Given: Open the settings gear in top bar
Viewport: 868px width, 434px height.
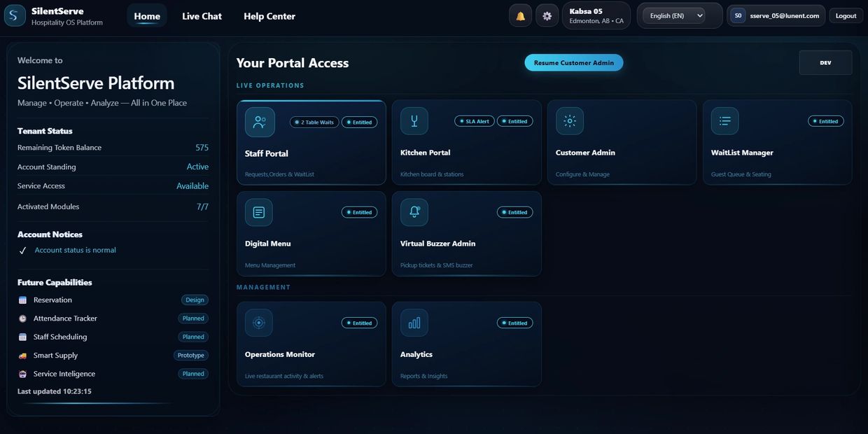Looking at the screenshot, I should click(x=547, y=15).
